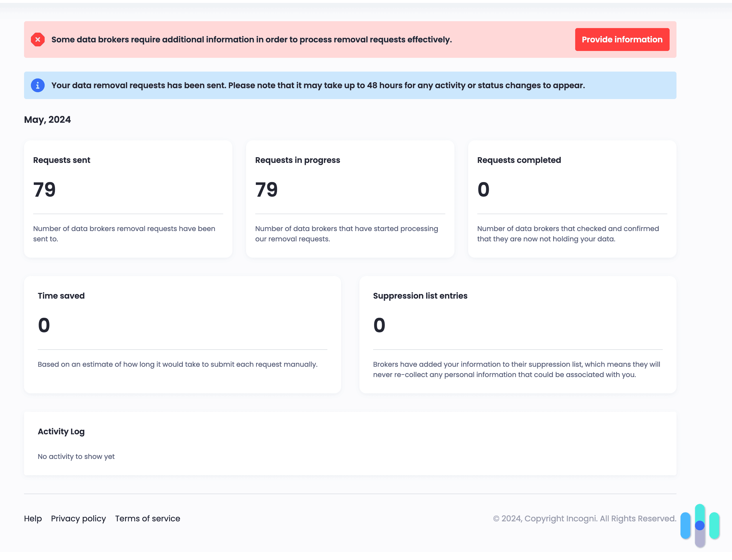Open the Terms of service
Image resolution: width=732 pixels, height=560 pixels.
[147, 519]
